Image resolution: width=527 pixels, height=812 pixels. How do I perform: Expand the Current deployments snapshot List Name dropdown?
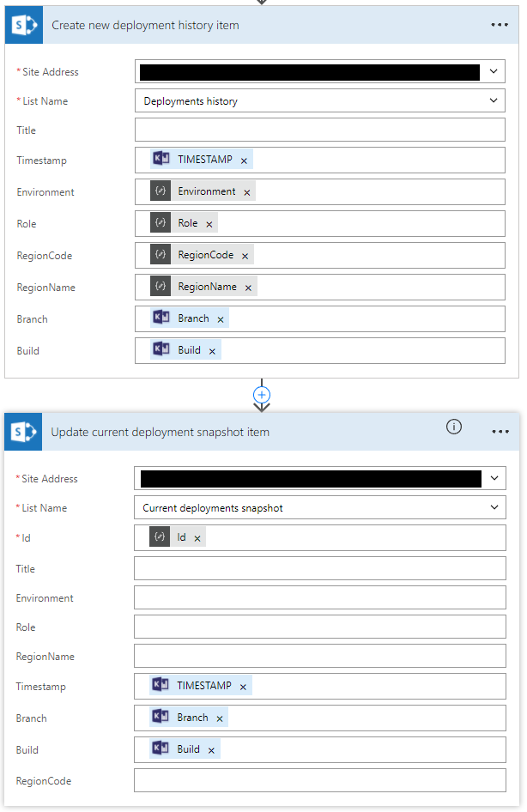(x=494, y=508)
